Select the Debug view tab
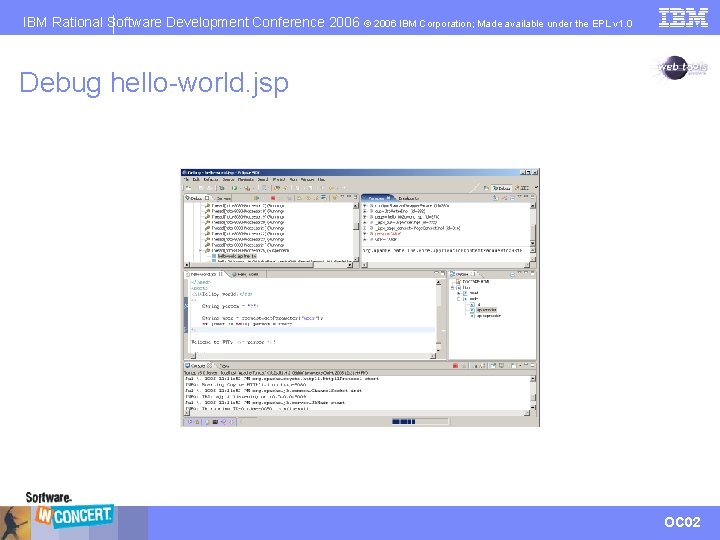Image resolution: width=720 pixels, height=540 pixels. pyautogui.click(x=197, y=198)
